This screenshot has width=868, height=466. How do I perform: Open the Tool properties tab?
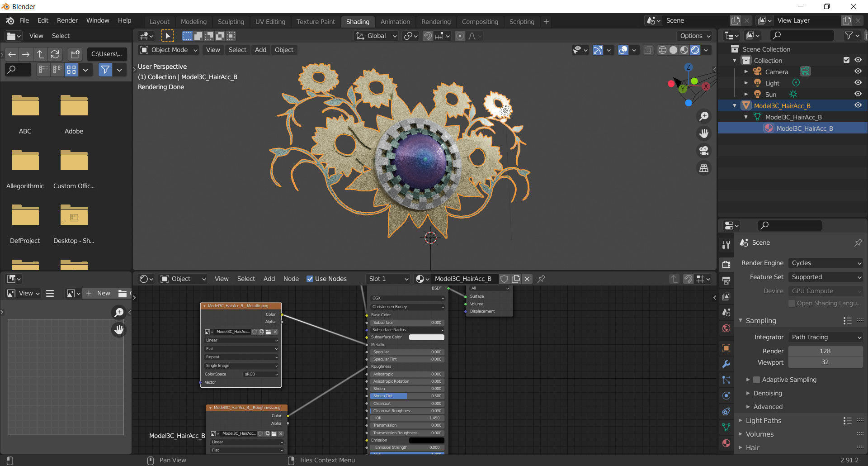(x=726, y=245)
